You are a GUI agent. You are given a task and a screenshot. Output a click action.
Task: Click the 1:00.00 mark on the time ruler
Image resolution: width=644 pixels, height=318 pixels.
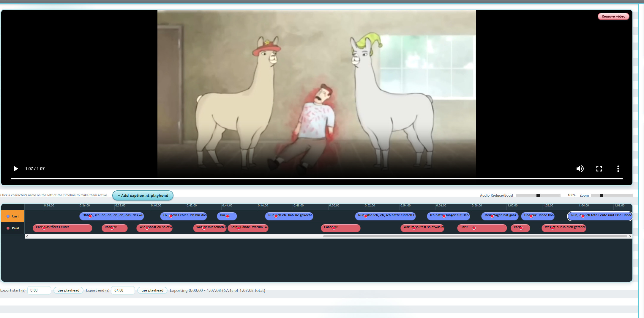[512, 206]
